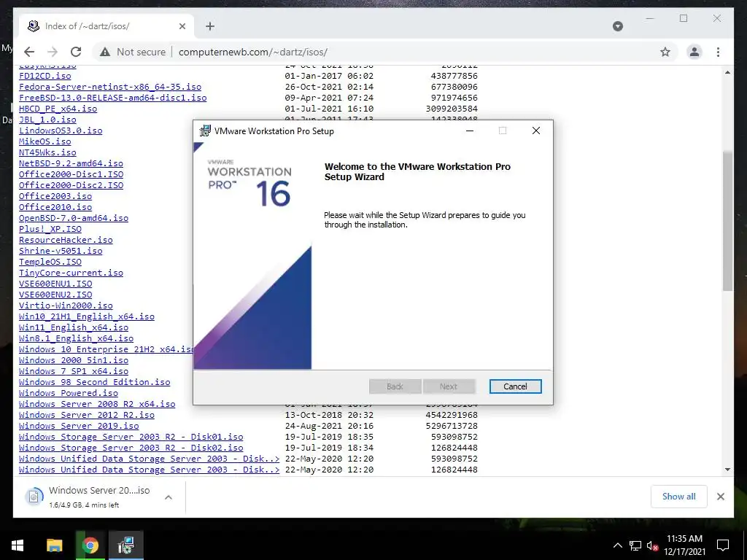The image size is (747, 560).
Task: Select the Index of /~dartz/isos/ tab
Action: click(x=106, y=26)
